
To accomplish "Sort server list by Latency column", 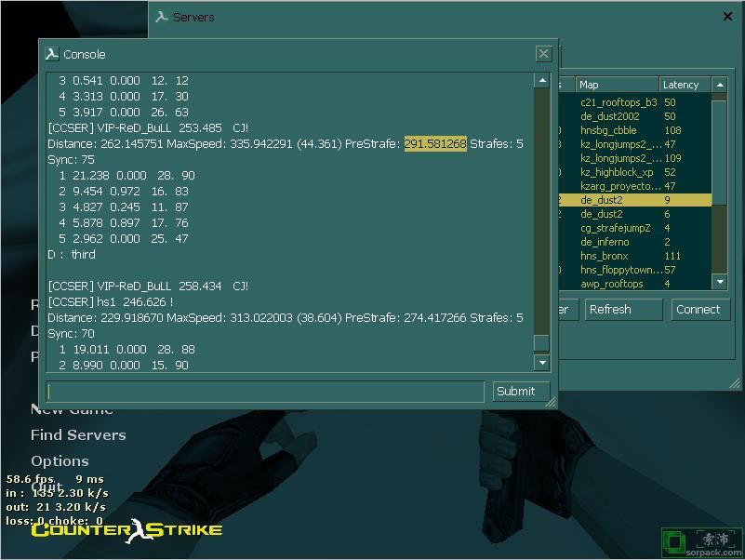I will pyautogui.click(x=685, y=85).
